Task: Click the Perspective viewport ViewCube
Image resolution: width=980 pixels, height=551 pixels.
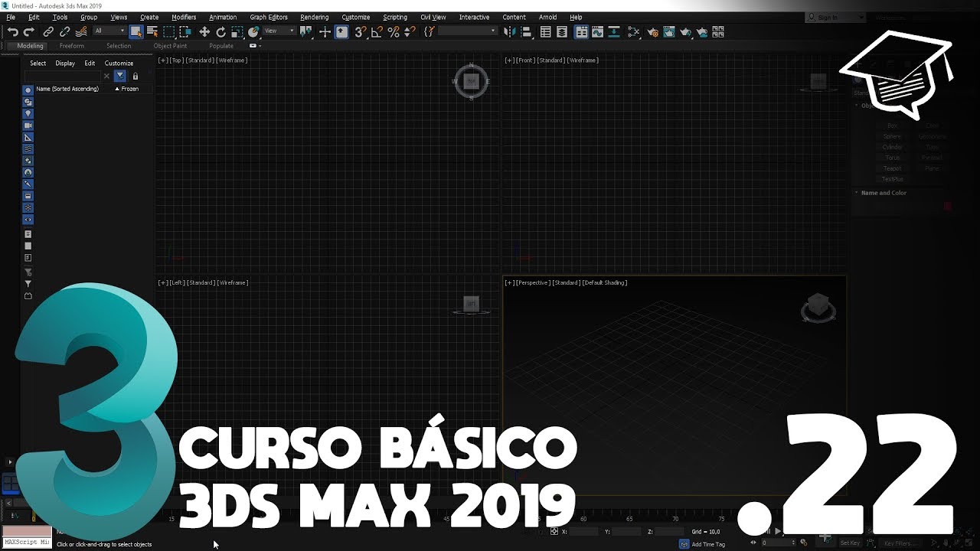Action: click(818, 308)
